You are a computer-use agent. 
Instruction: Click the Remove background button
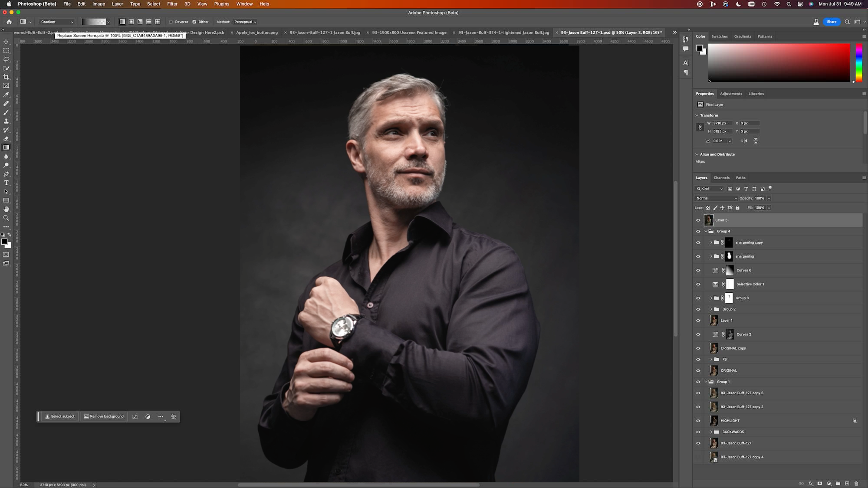tap(104, 416)
